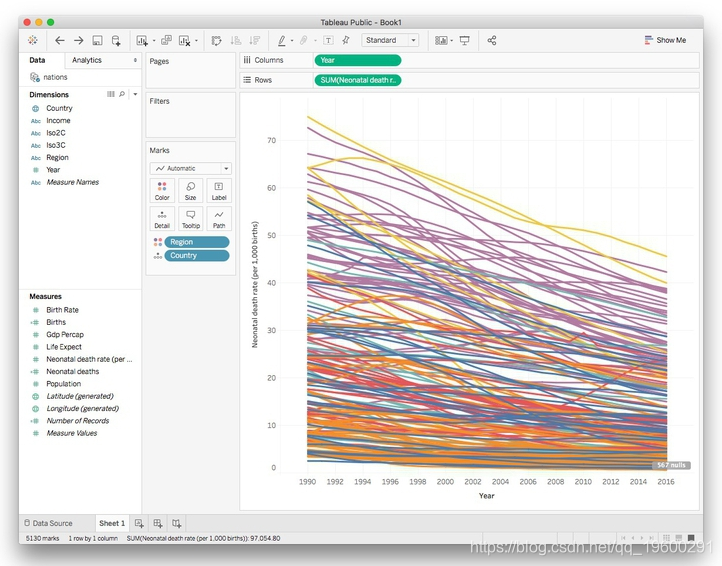Open the Analytics tab options arrow
This screenshot has width=722, height=566.
pyautogui.click(x=135, y=60)
